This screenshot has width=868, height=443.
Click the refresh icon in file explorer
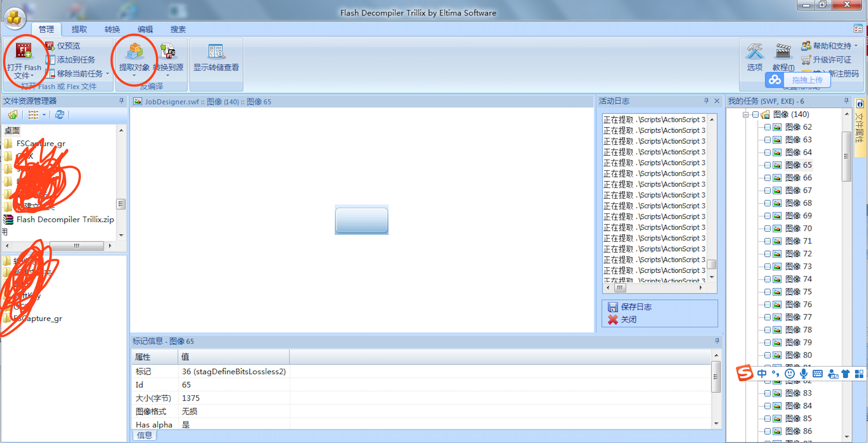pyautogui.click(x=60, y=115)
